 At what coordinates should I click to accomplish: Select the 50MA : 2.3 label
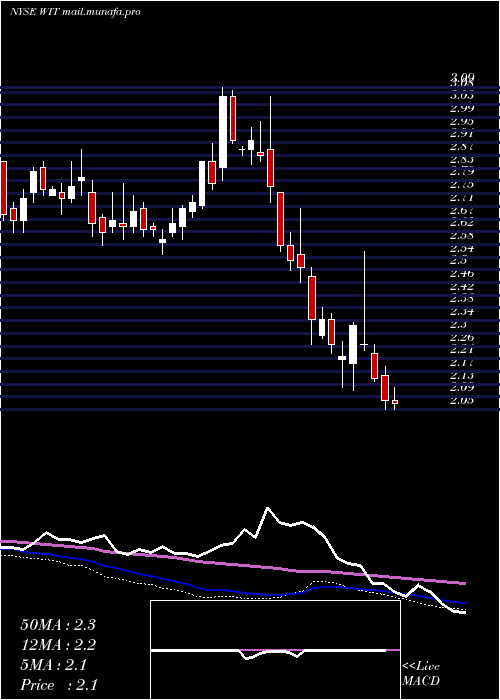click(58, 625)
